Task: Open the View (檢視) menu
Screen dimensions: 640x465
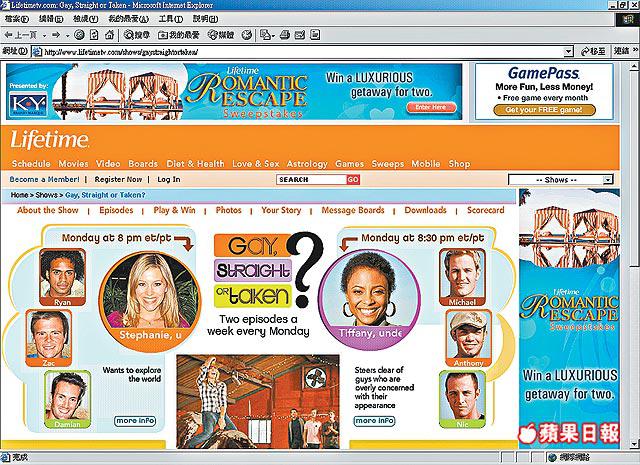Action: [86, 19]
